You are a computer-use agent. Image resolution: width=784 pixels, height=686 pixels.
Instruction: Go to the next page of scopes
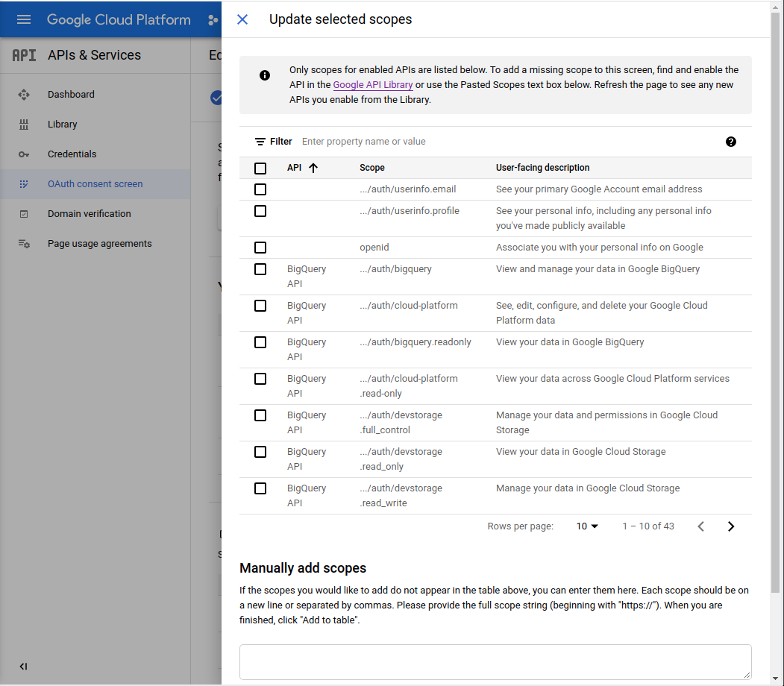point(731,526)
